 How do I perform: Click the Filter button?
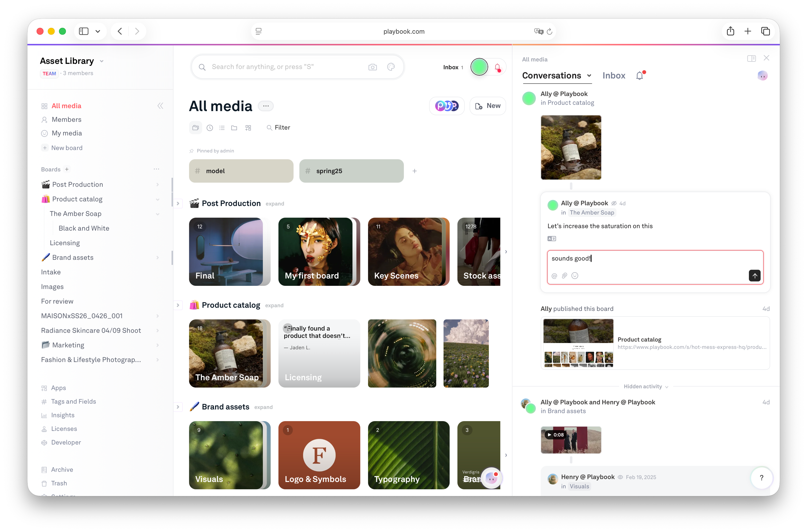[x=278, y=127]
